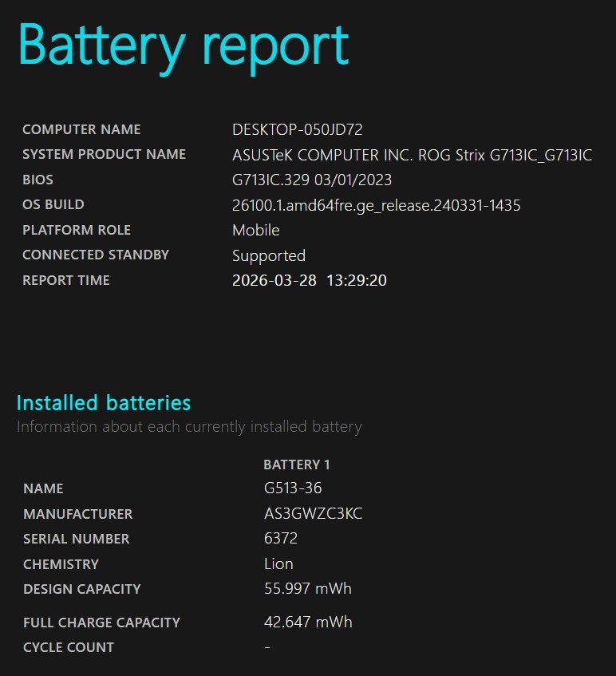
Task: Click the BATTERY 1 column header
Action: (296, 465)
